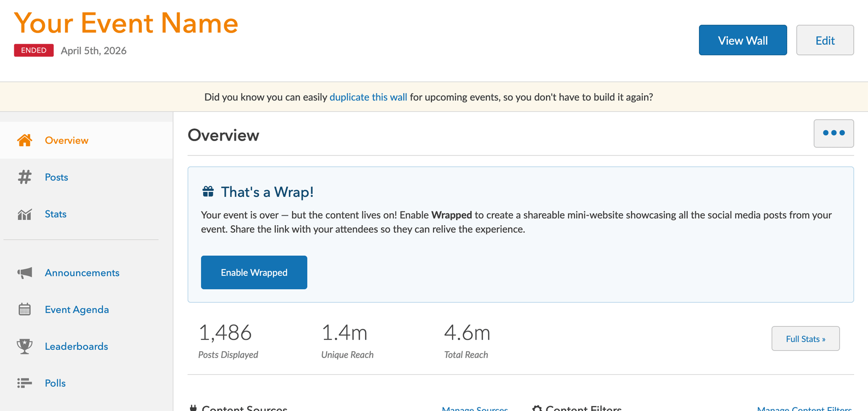Click the Announcements megaphone icon
Screen dimensions: 868x411
tap(25, 273)
